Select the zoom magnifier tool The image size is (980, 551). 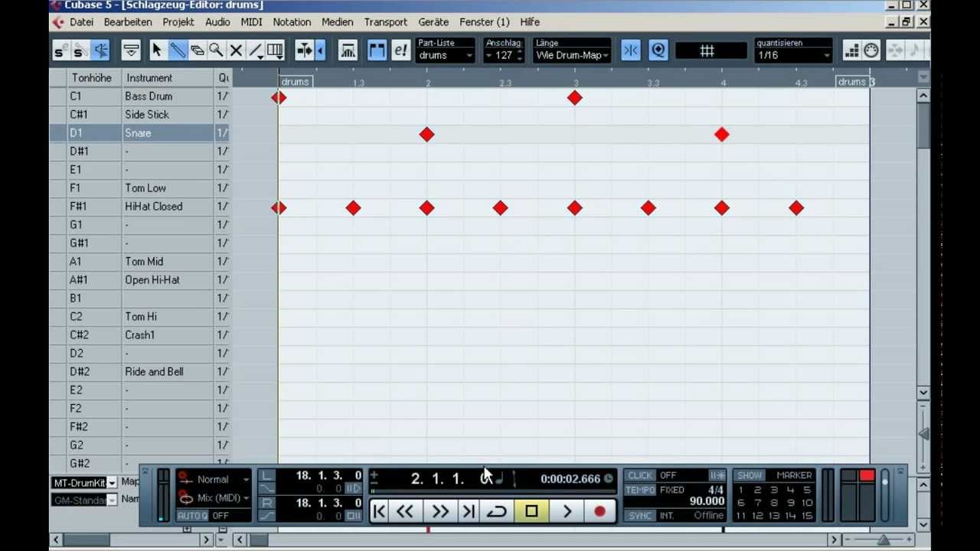[217, 51]
